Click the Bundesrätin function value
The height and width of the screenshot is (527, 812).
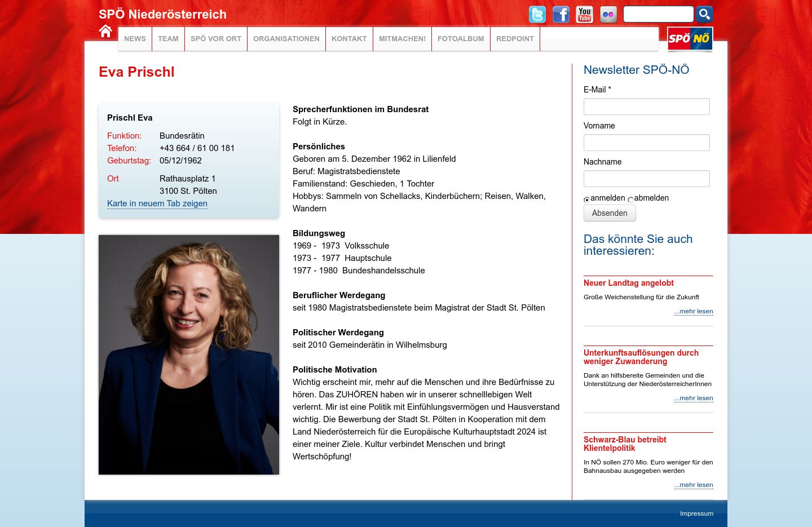point(182,136)
